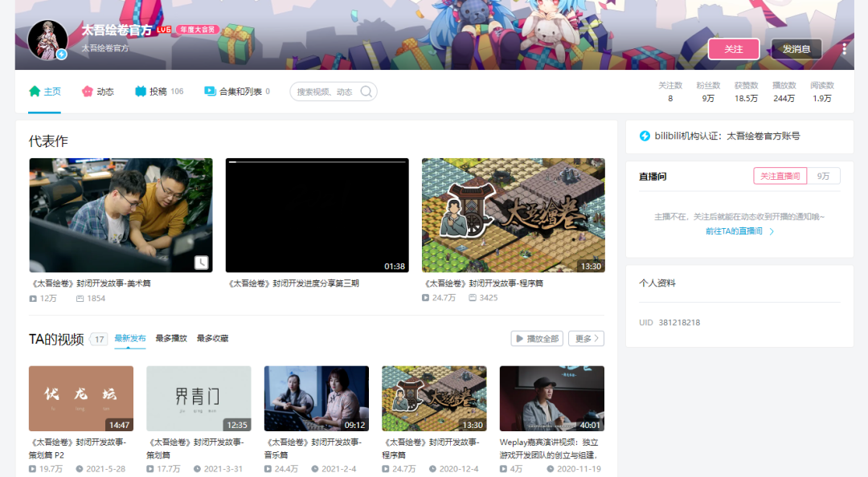Viewport: 868px width, 477px height.
Task: Sort videos by 最多播放
Action: point(171,338)
